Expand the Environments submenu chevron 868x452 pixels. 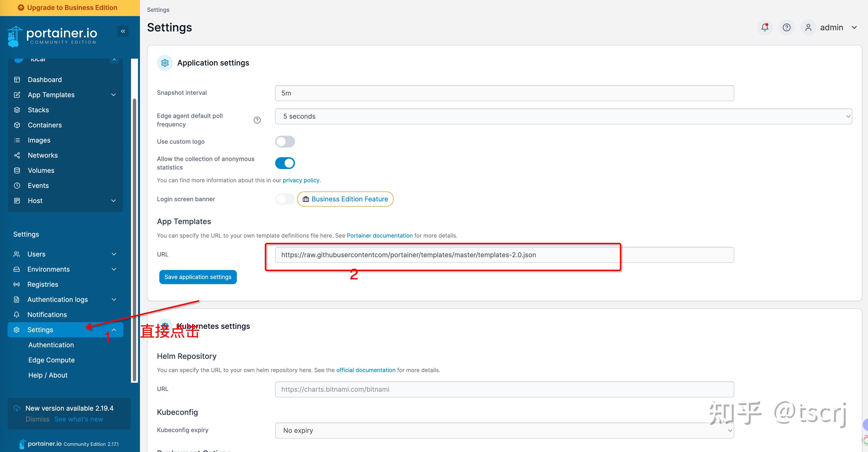tap(114, 269)
